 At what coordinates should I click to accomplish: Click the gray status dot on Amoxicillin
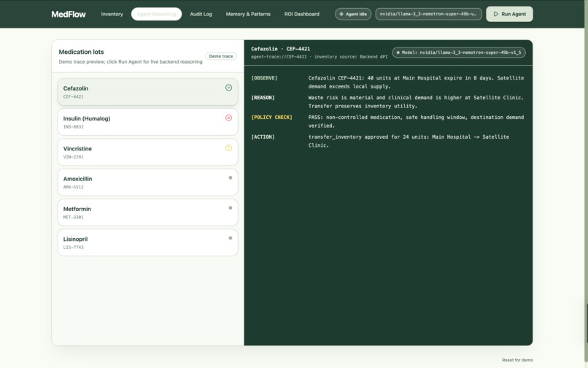[231, 178]
